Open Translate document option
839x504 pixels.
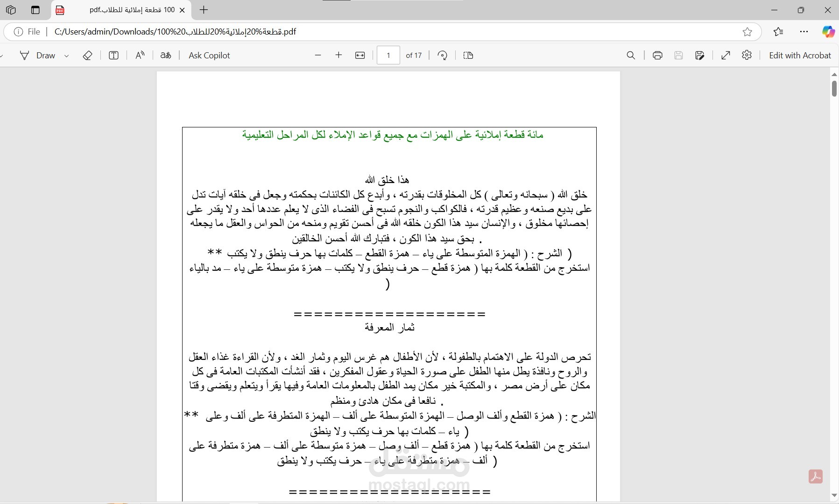166,56
